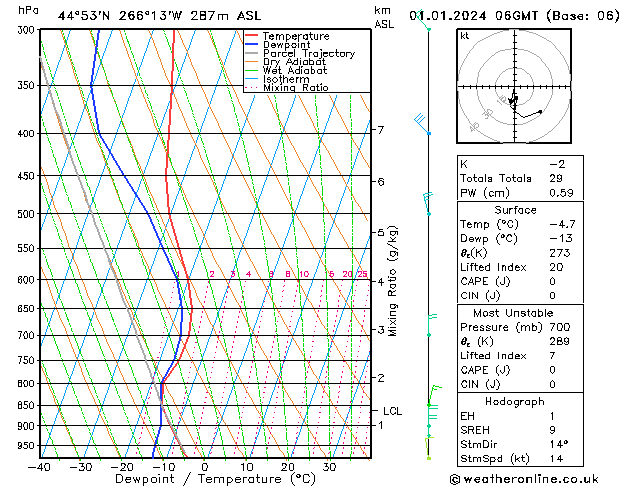This screenshot has height=486, width=629.
Task: Click the Surface Lifted Index value '20'
Action: coord(556,267)
